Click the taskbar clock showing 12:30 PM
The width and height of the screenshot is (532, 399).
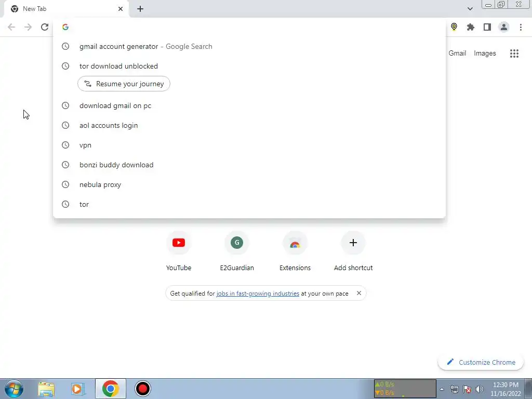point(506,389)
